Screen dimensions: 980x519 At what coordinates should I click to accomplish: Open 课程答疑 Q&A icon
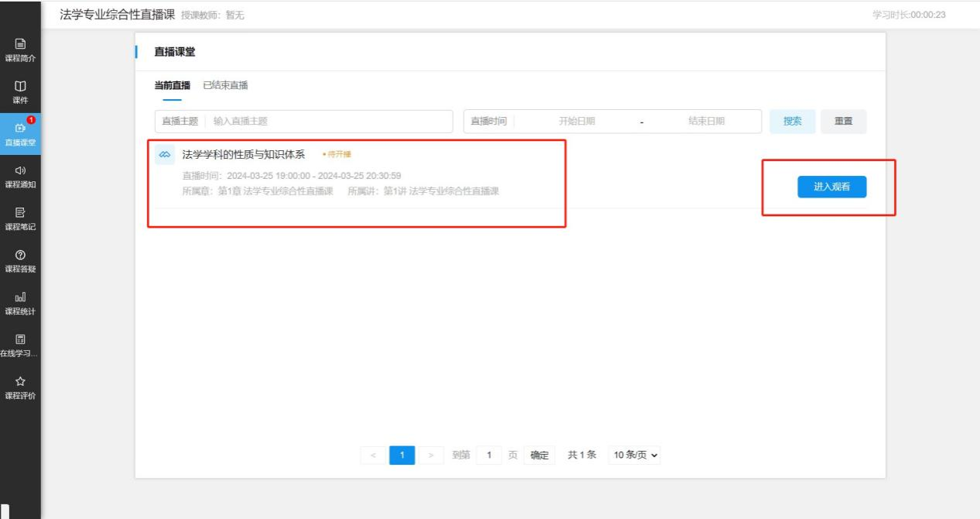click(x=20, y=255)
